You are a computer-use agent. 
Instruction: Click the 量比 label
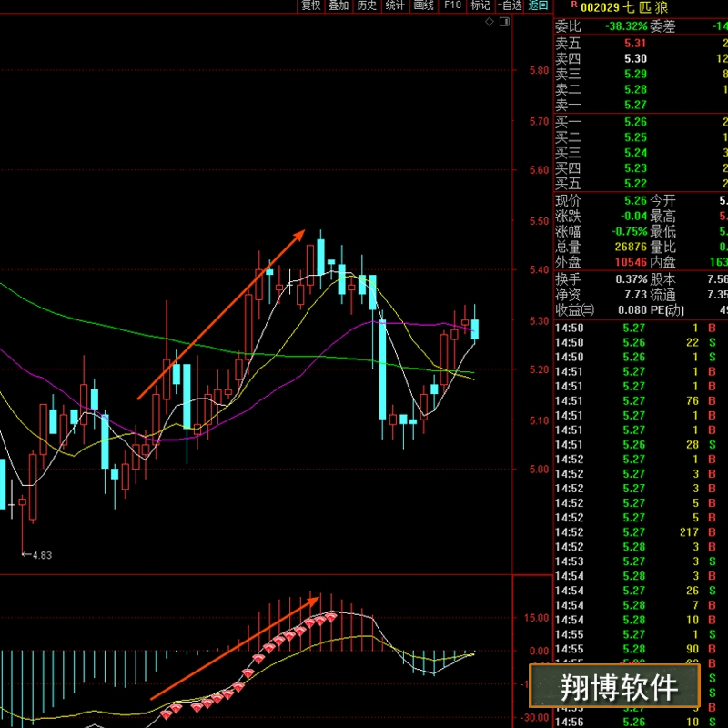coord(662,247)
